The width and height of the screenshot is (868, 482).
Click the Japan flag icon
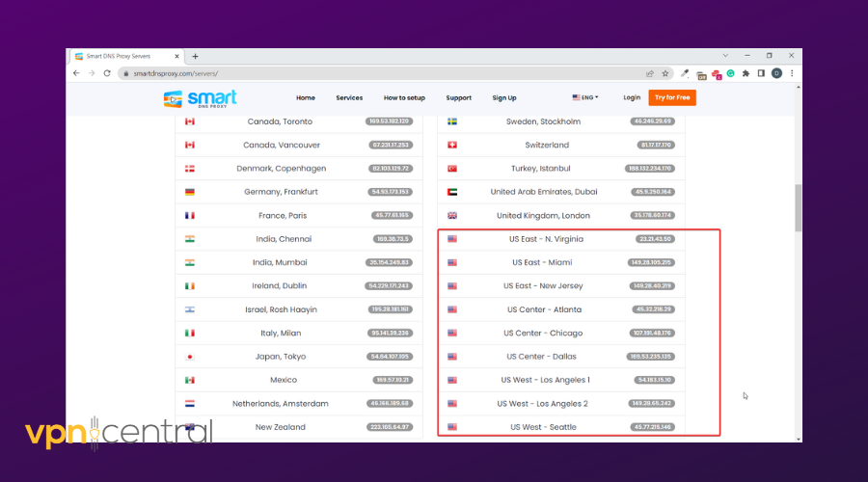[x=190, y=357]
